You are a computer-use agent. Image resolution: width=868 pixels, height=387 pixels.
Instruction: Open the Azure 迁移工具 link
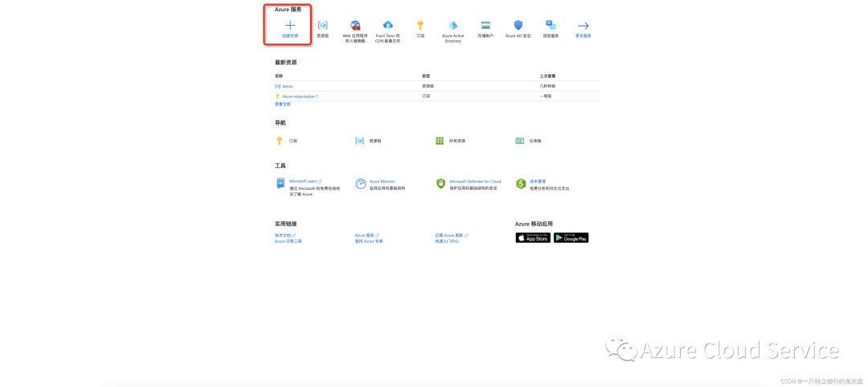(289, 241)
